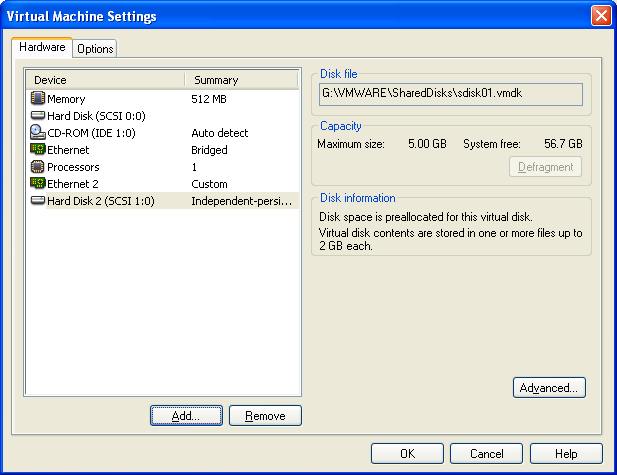Viewport: 617px width, 475px height.
Task: Click the Summary column header
Action: (x=240, y=79)
